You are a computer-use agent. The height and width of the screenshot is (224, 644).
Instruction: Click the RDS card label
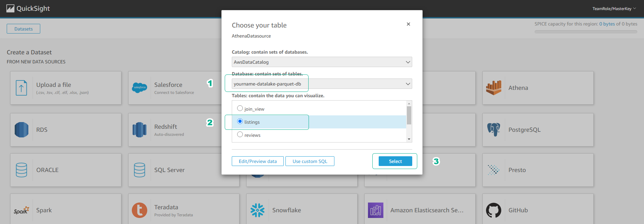click(x=42, y=130)
